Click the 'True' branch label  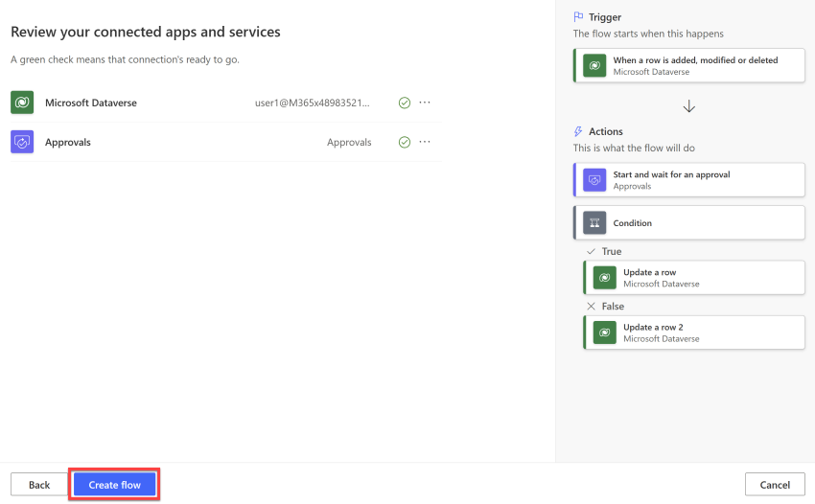pos(612,251)
